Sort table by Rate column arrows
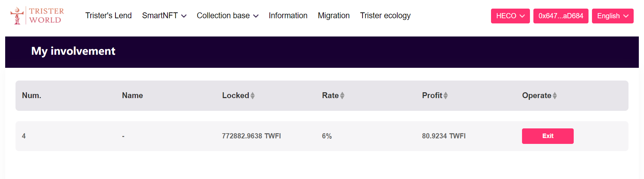Viewport: 644px width, 179px height. (x=342, y=96)
